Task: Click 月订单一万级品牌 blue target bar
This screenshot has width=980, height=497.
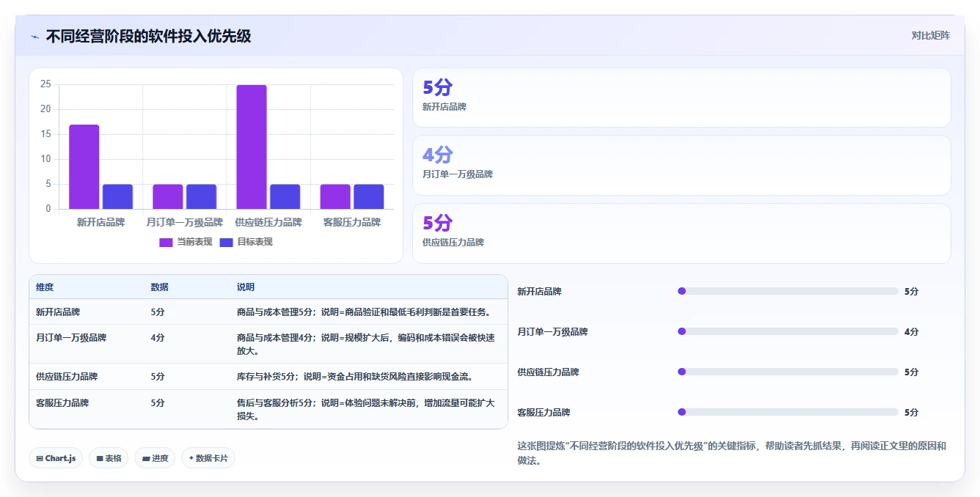Action: 201,196
